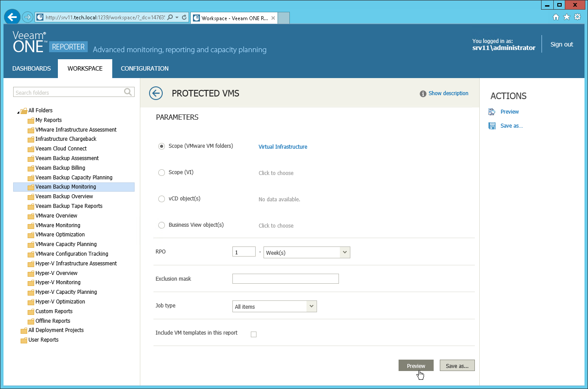The width and height of the screenshot is (588, 389).
Task: Open Veeam Backup Overview folder
Action: coord(64,196)
